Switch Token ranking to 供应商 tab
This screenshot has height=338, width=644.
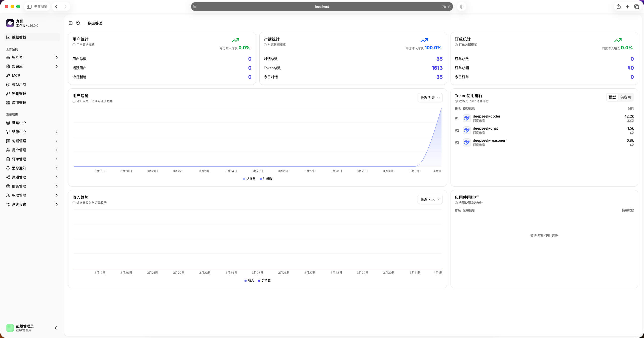point(625,97)
